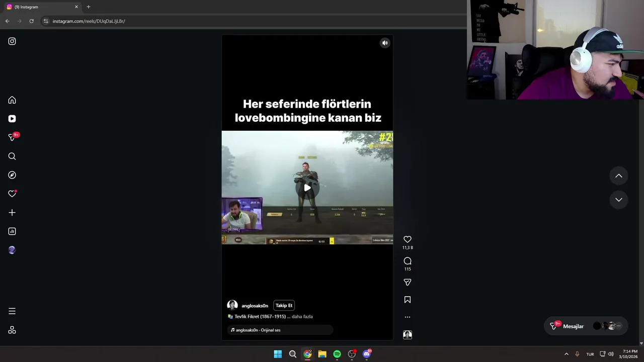Click the Instagram browser tab

pyautogui.click(x=42, y=7)
